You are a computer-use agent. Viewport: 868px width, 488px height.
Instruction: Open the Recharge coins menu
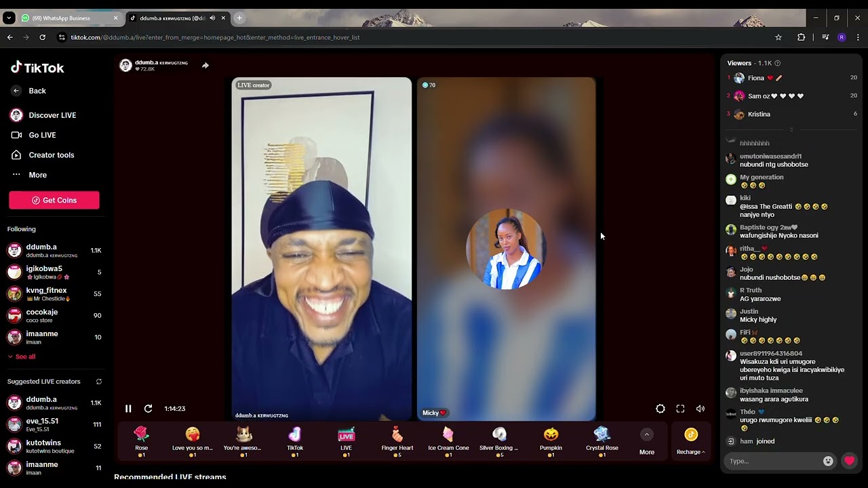[x=690, y=441]
